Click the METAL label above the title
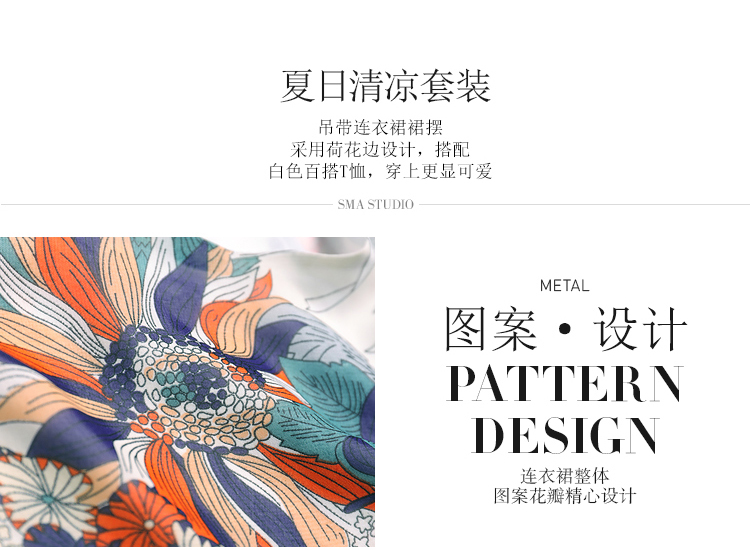The height and width of the screenshot is (550, 750). tap(564, 286)
